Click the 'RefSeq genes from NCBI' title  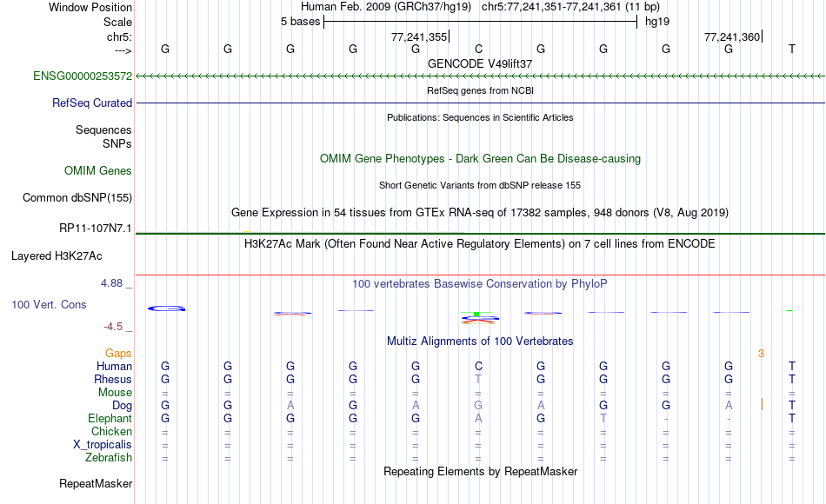(x=480, y=90)
